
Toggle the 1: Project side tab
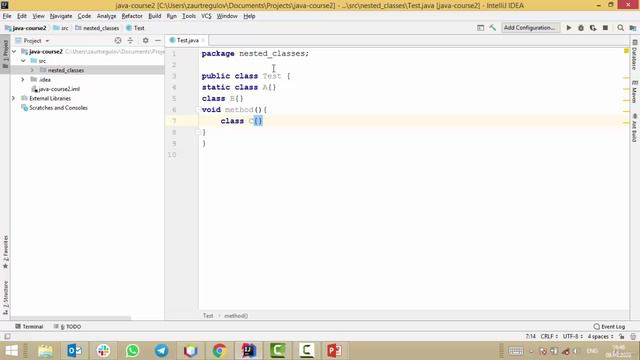(x=5, y=54)
